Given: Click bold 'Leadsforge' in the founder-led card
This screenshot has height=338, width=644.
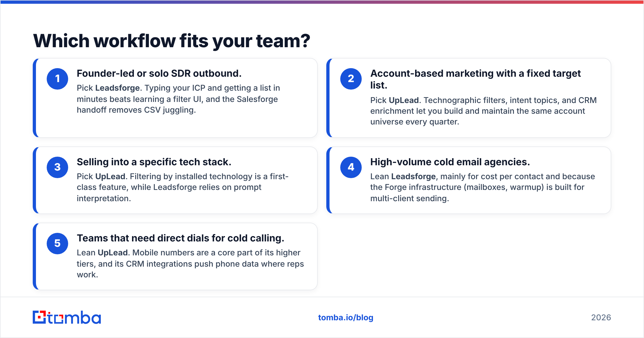Looking at the screenshot, I should click(118, 88).
